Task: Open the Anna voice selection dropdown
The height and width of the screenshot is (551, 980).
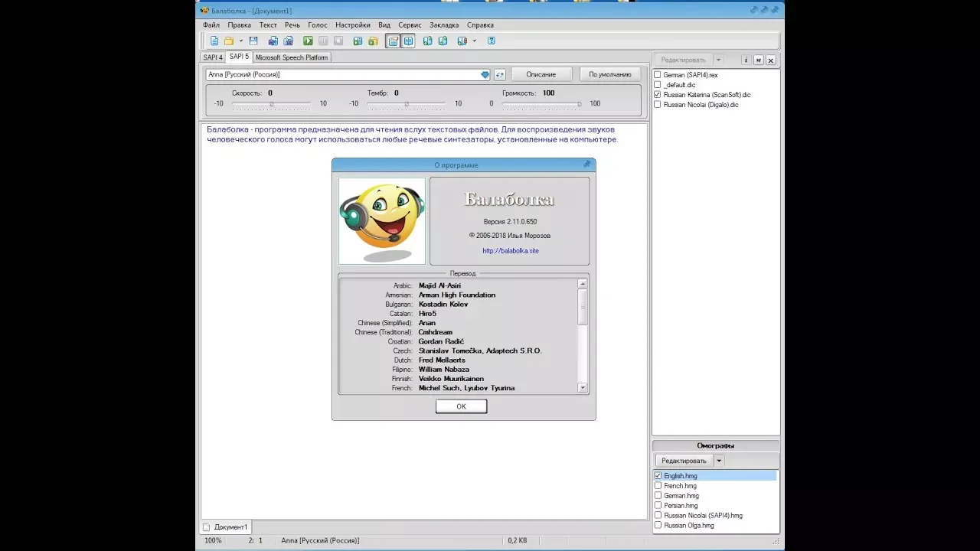Action: (485, 74)
